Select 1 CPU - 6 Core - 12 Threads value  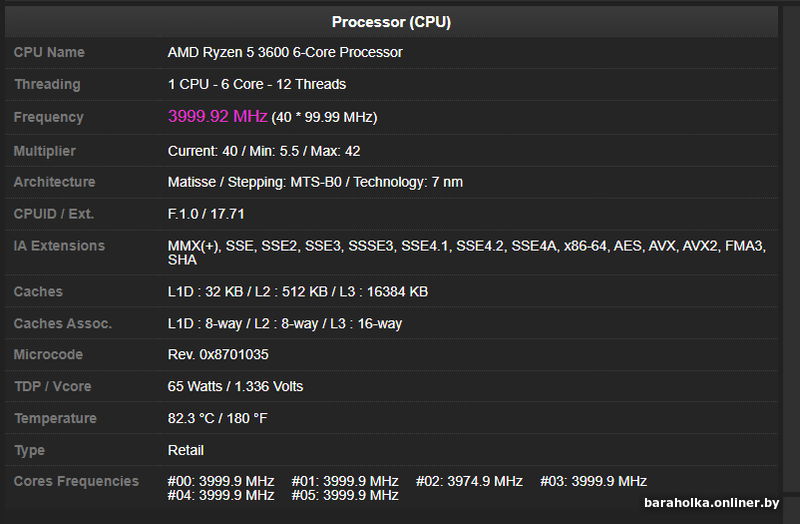pyautogui.click(x=257, y=84)
